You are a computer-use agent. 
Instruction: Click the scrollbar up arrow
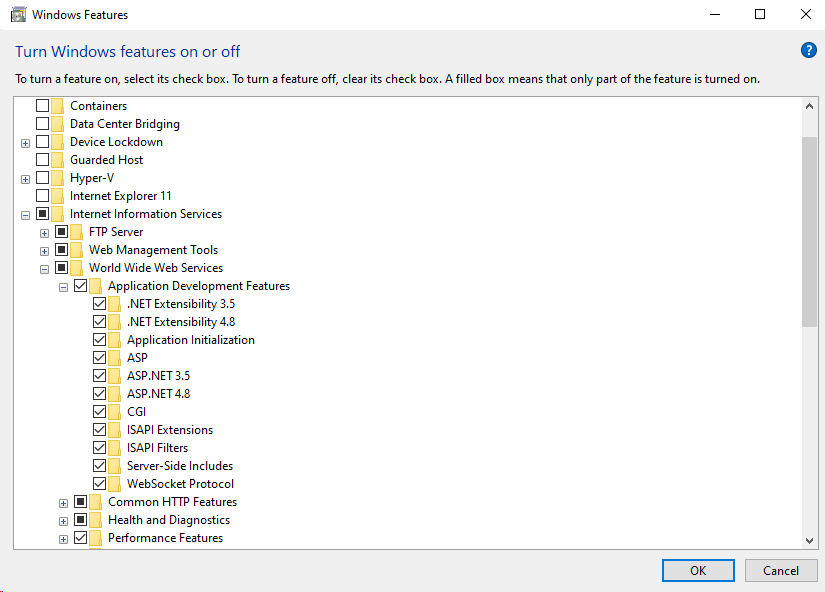[x=809, y=106]
